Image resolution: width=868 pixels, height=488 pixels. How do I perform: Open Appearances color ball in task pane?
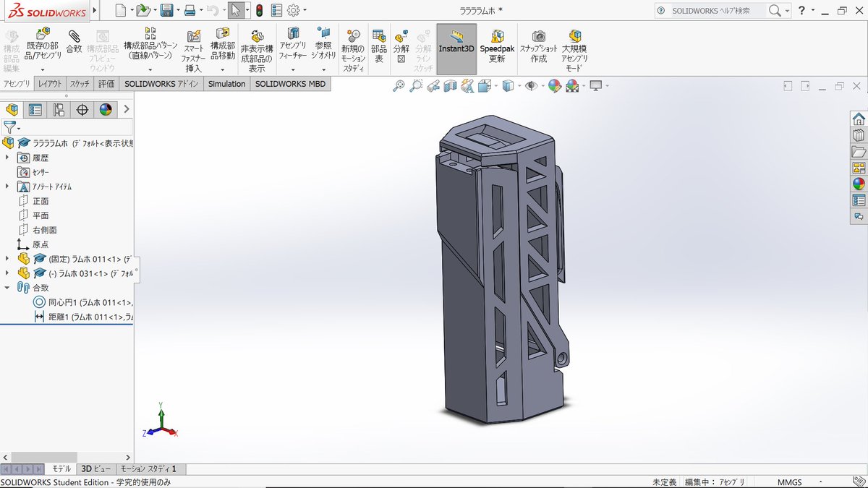pos(859,184)
